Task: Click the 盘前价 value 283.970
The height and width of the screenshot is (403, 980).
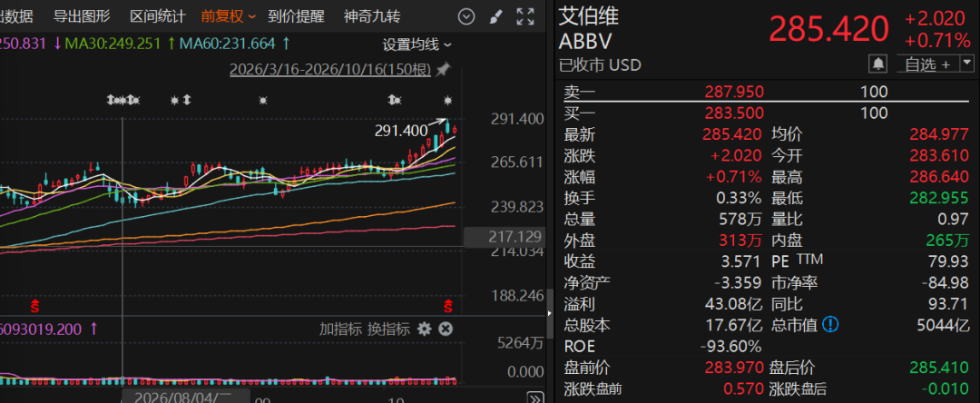Action: click(734, 368)
